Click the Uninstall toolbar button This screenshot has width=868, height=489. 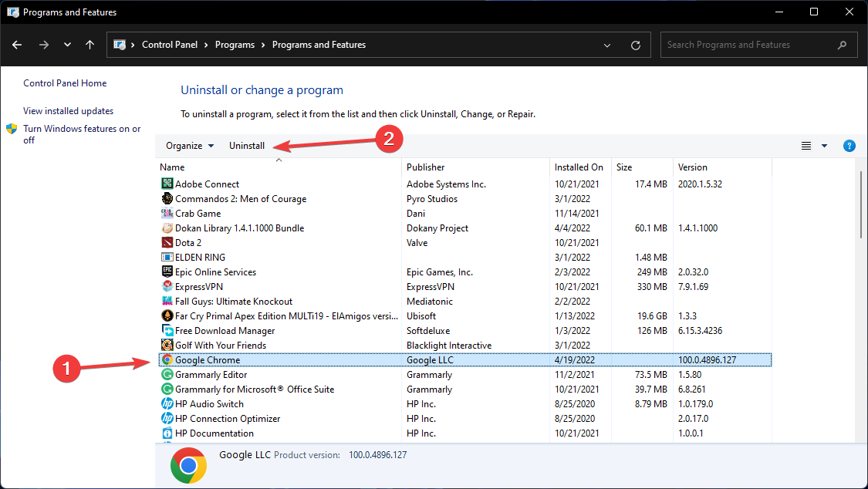pyautogui.click(x=247, y=146)
